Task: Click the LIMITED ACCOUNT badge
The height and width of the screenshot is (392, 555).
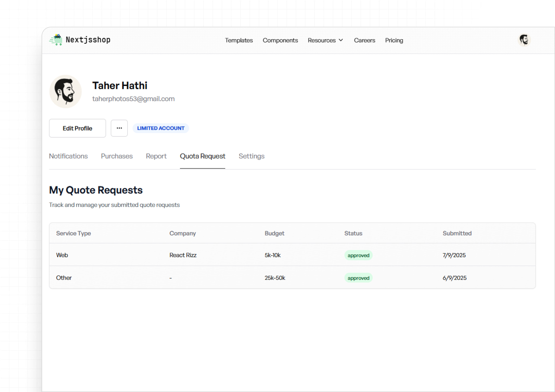Action: 161,128
